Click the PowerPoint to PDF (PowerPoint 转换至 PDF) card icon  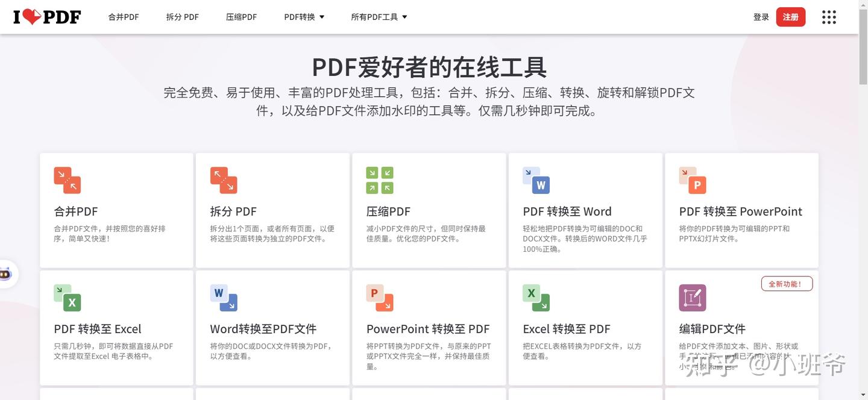click(380, 298)
